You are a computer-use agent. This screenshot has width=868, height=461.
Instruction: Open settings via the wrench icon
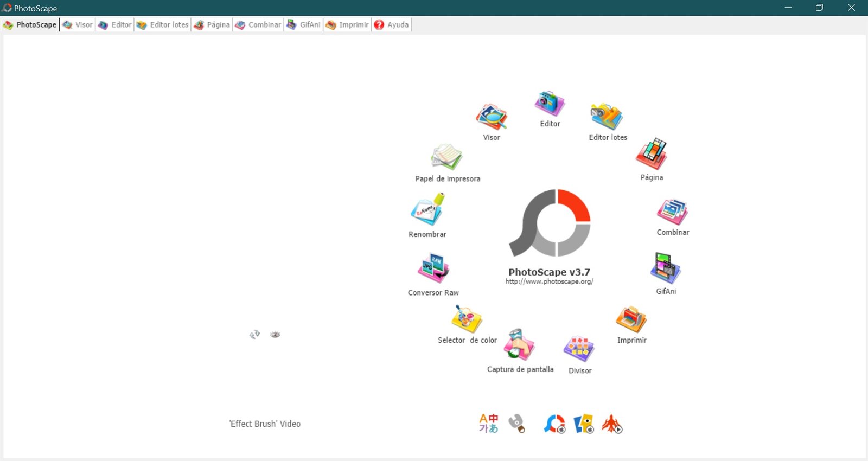coord(517,424)
